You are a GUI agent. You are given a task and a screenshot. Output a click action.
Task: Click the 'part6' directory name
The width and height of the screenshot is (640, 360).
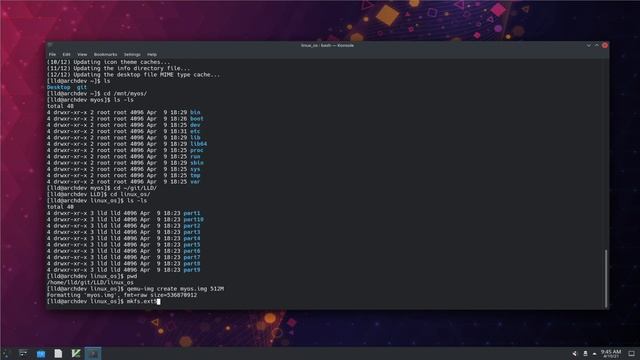click(192, 251)
